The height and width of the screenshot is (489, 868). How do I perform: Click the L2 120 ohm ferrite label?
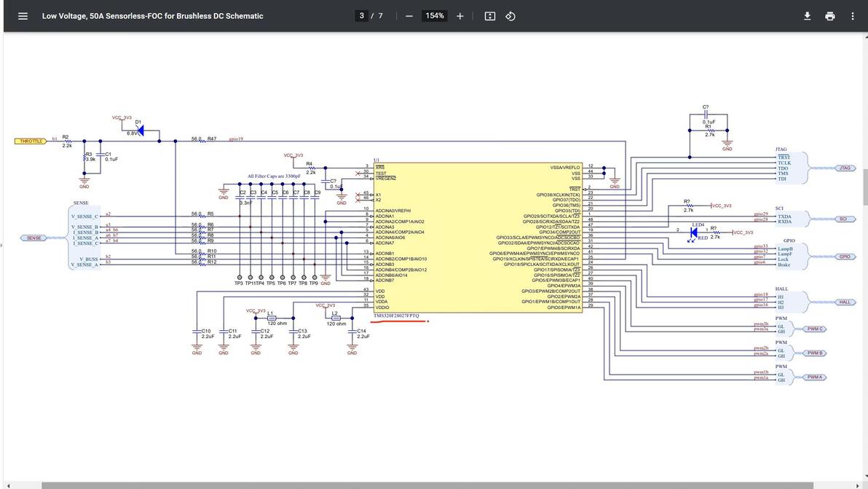336,318
